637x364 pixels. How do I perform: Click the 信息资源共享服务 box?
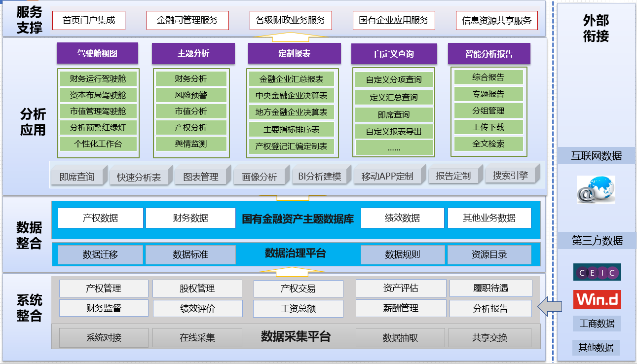[x=496, y=21]
